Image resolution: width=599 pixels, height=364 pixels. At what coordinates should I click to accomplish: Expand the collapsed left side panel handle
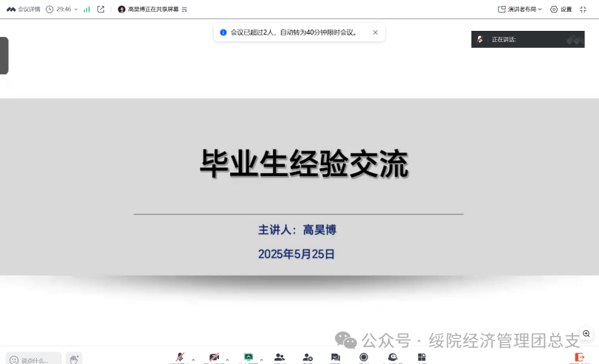4,55
